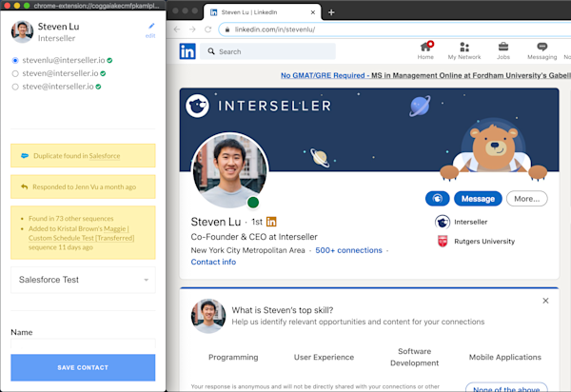This screenshot has height=392, width=571.
Task: Open the Salesforce link in the duplicate notice
Action: [105, 156]
